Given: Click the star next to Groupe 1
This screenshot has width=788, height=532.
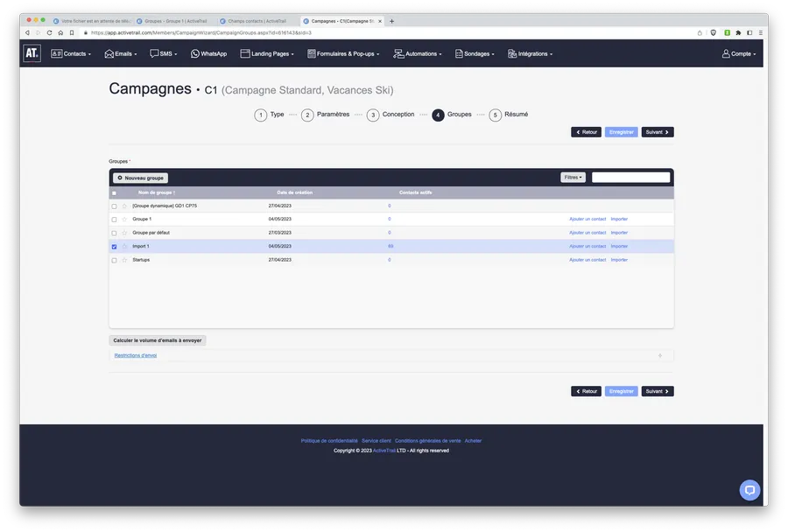Looking at the screenshot, I should 124,220.
